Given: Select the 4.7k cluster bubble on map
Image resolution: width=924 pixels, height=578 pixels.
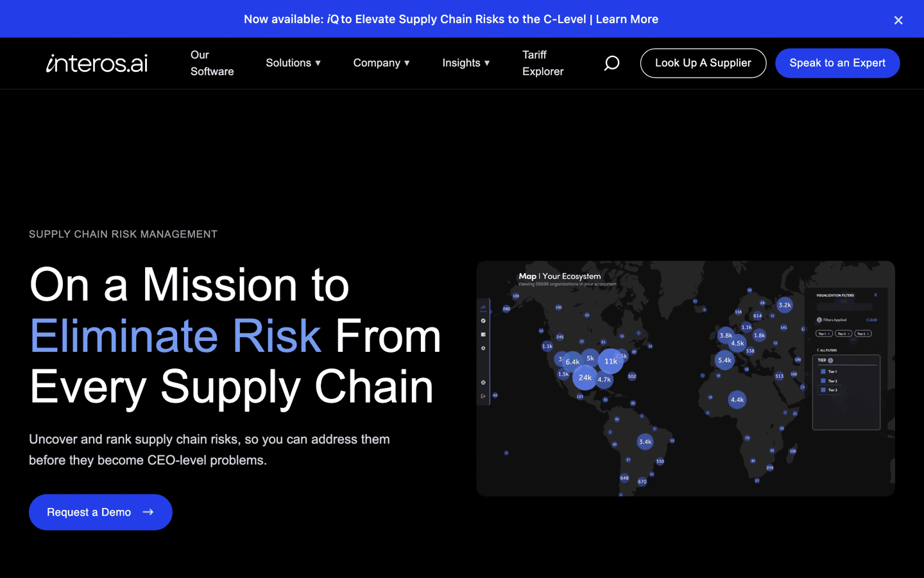Looking at the screenshot, I should point(604,380).
